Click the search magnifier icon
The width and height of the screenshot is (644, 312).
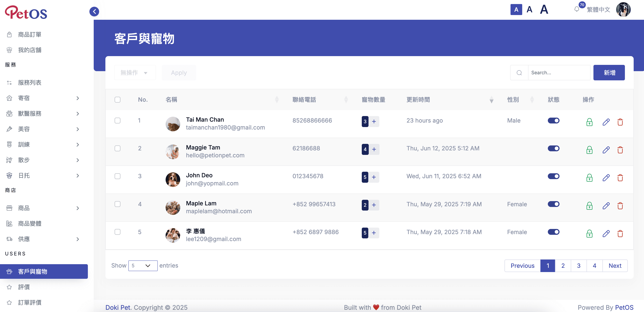pos(519,73)
